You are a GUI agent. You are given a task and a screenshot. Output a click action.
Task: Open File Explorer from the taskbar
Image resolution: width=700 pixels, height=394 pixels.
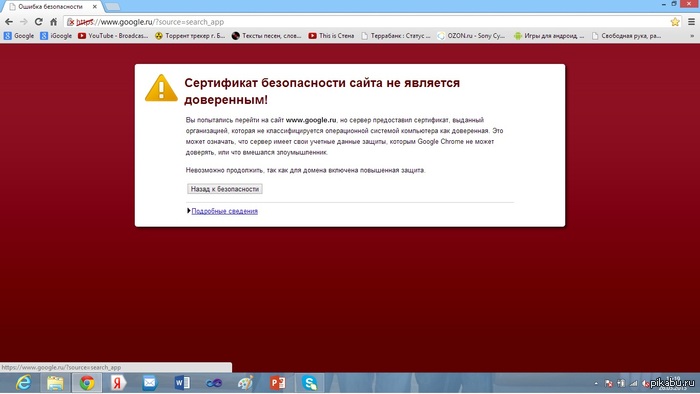(x=55, y=383)
